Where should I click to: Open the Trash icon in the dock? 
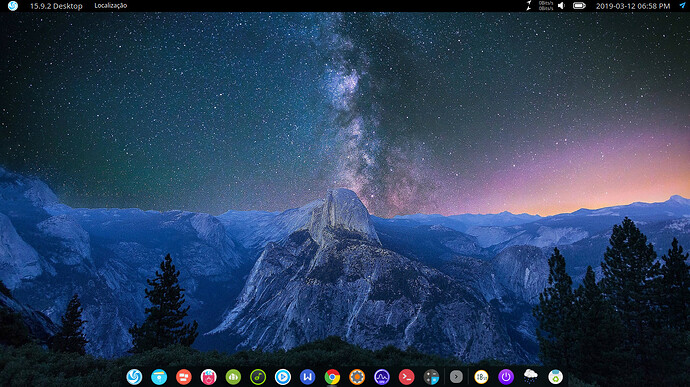point(556,377)
